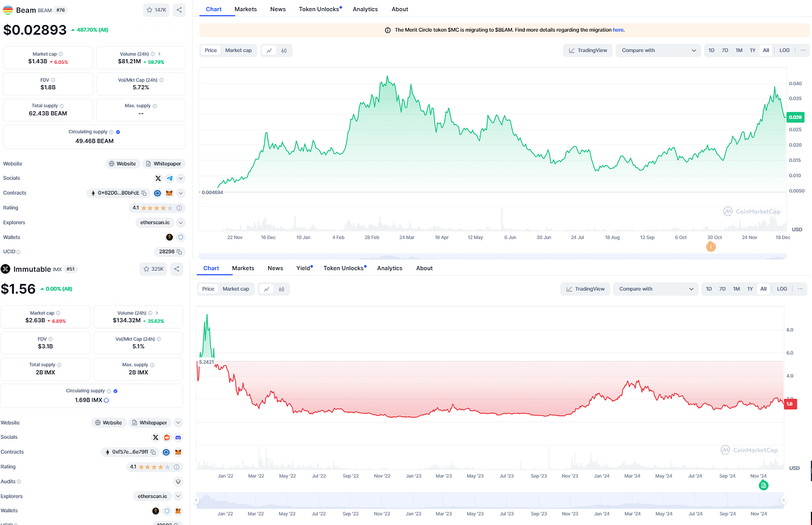The height and width of the screenshot is (525, 812).
Task: Open Beam's Telegram social link
Action: (x=169, y=178)
